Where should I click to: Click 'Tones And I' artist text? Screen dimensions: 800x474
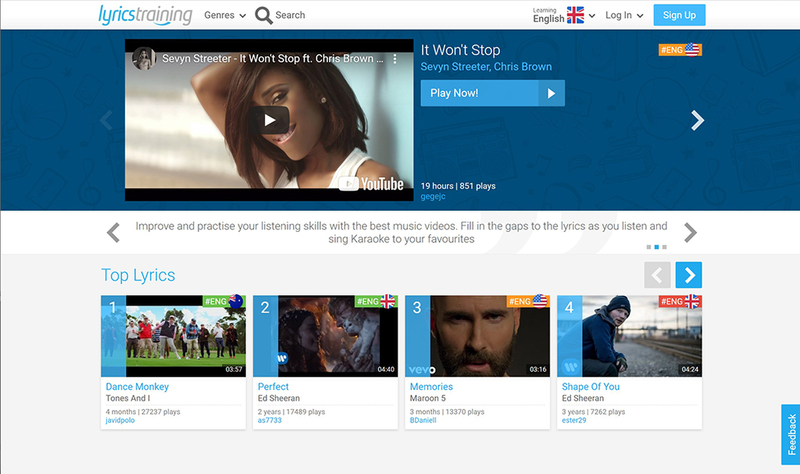pyautogui.click(x=128, y=398)
